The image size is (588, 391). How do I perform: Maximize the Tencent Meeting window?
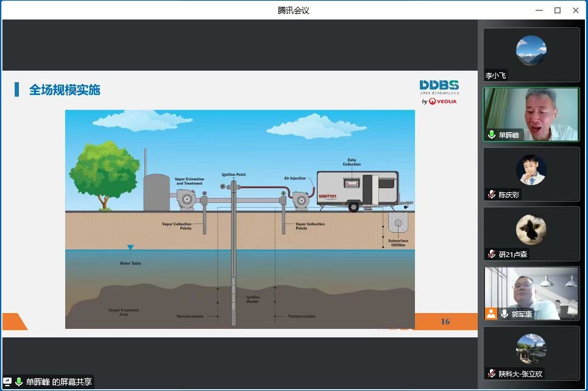557,10
